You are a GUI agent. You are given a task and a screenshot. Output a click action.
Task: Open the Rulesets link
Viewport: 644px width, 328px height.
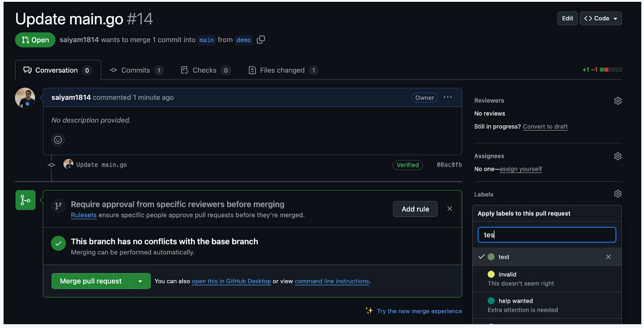(x=84, y=215)
